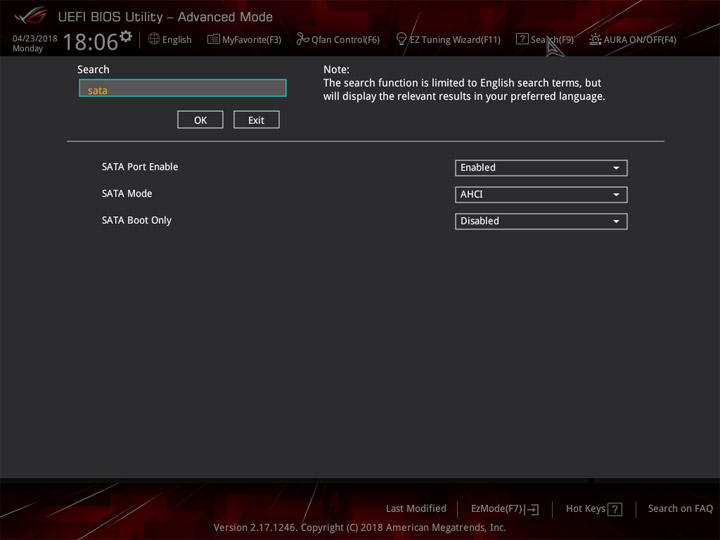Open the SATA Mode AHCI dropdown
720x540 pixels.
541,195
